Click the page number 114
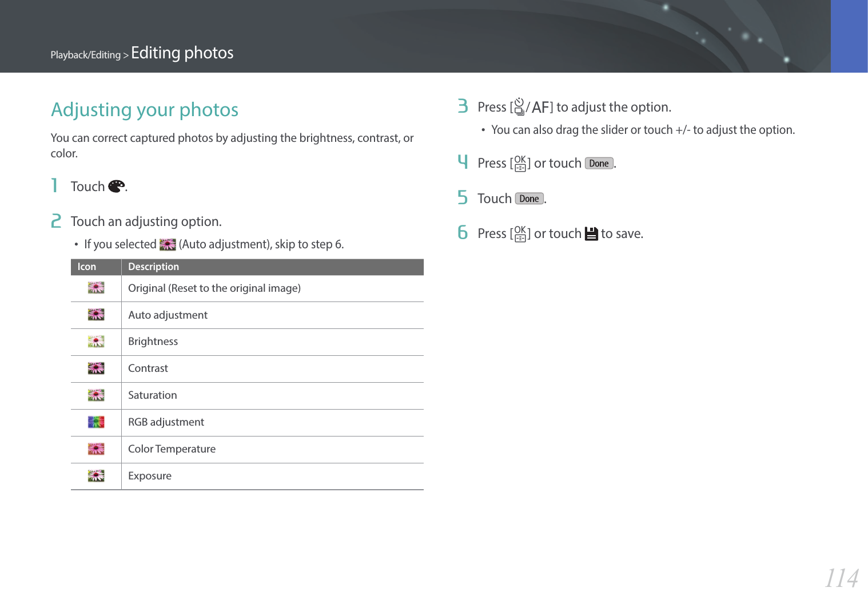This screenshot has height=615, width=868. [x=842, y=578]
